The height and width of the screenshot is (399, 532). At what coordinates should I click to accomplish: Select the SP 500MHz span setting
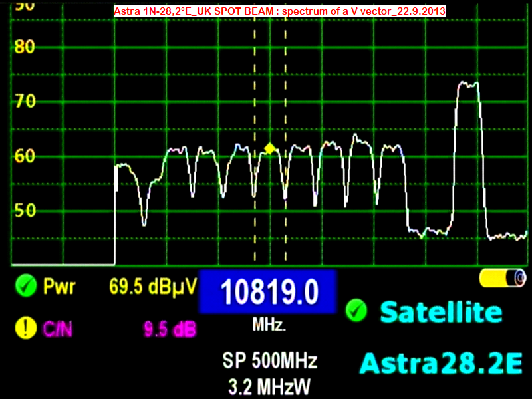269,361
